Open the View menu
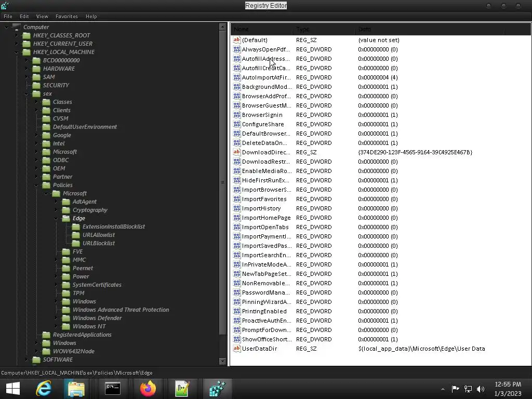This screenshot has width=532, height=399. click(x=42, y=16)
